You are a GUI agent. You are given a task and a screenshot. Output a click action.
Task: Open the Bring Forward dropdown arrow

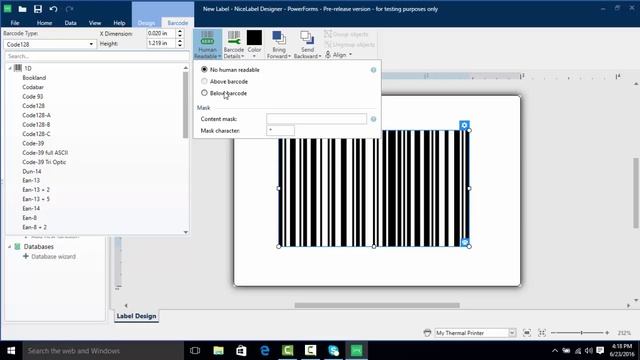click(289, 56)
